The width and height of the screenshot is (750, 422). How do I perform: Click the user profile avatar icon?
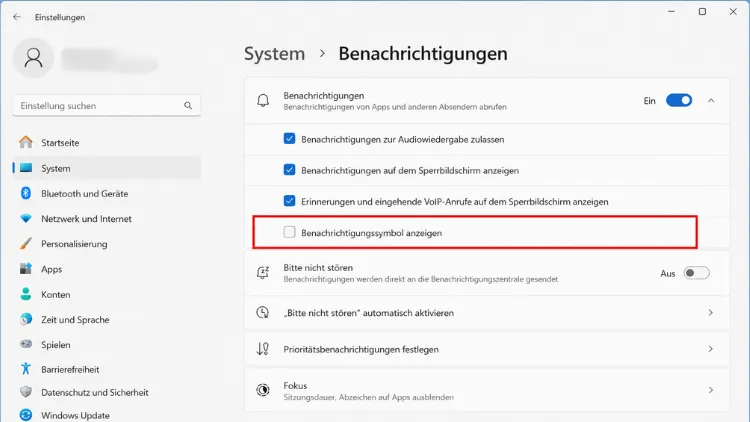pyautogui.click(x=33, y=58)
